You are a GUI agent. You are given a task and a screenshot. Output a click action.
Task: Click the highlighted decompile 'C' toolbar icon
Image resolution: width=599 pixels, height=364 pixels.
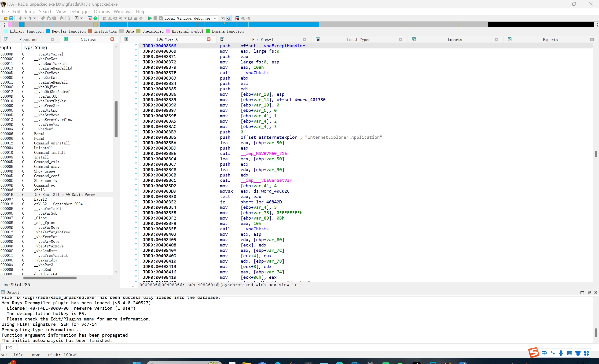click(228, 18)
